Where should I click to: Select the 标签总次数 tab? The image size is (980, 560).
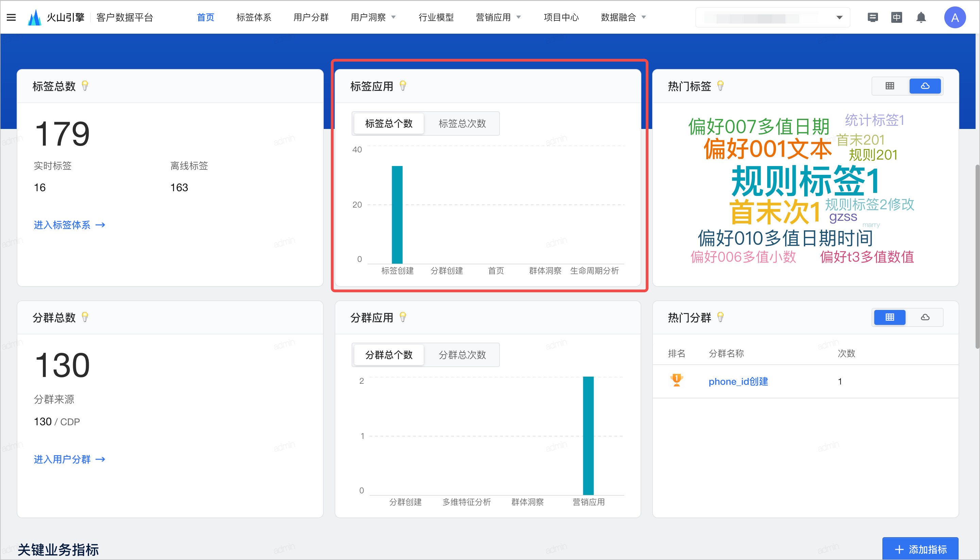[462, 123]
